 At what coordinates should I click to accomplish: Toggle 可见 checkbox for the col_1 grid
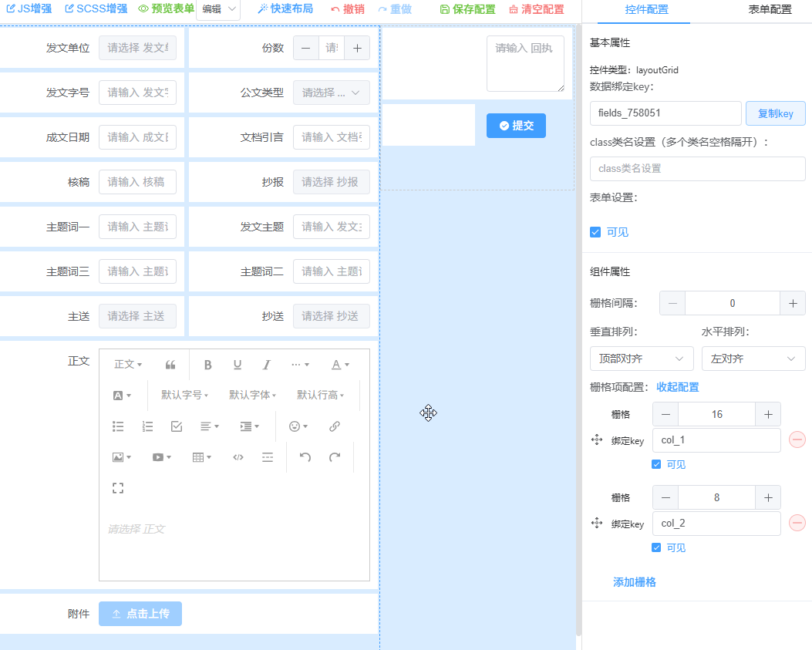pyautogui.click(x=656, y=464)
